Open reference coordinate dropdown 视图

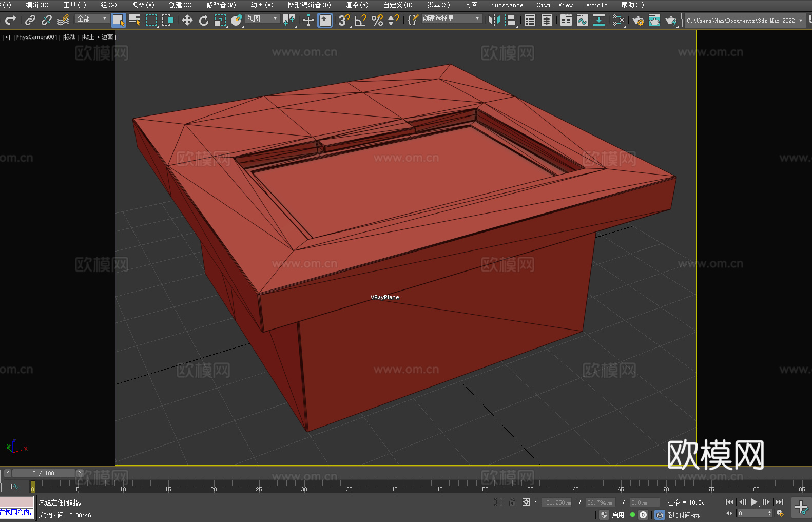[x=262, y=18]
